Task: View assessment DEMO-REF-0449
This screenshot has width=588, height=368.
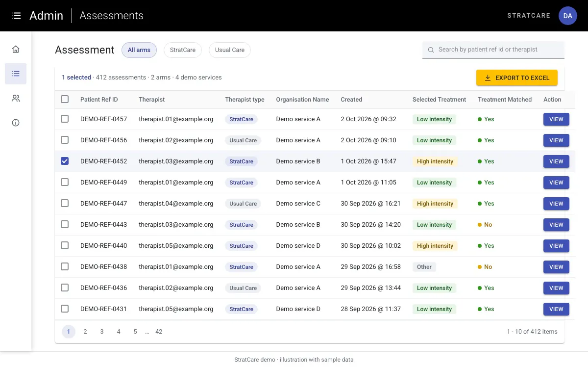Action: [556, 183]
